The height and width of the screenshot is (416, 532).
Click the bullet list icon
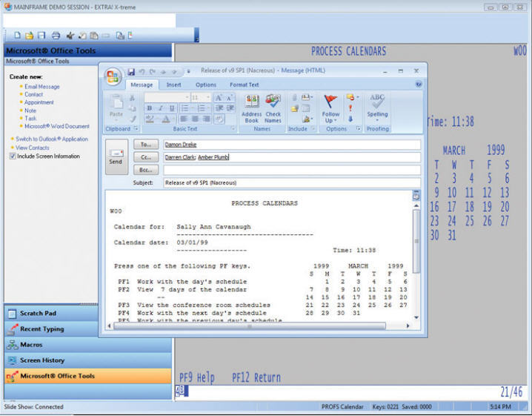click(184, 108)
